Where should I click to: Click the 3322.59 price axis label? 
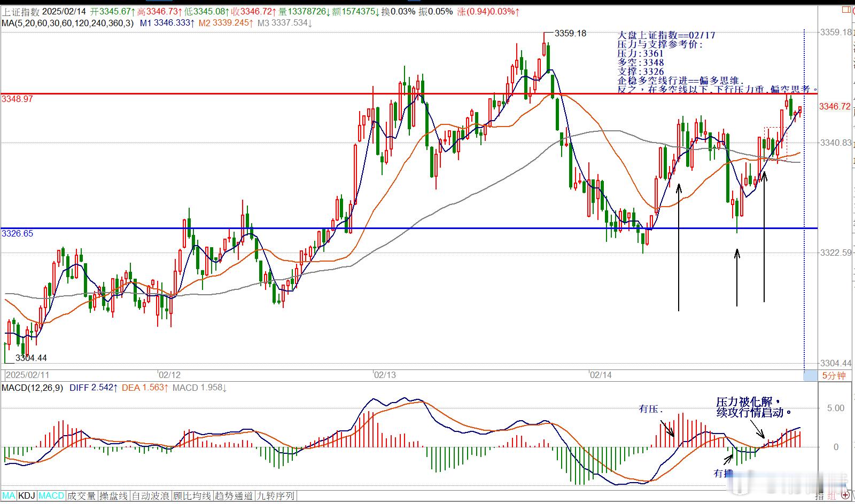click(x=836, y=253)
